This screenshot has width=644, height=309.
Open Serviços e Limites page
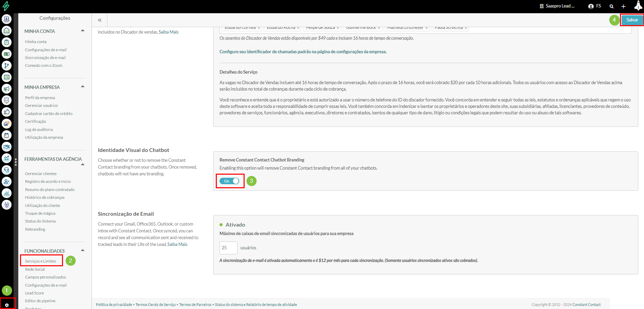click(40, 261)
